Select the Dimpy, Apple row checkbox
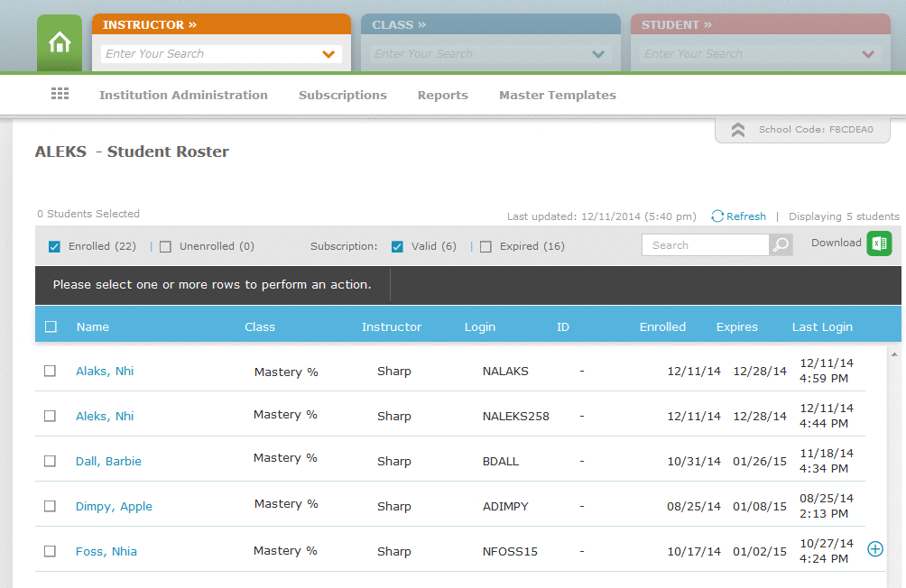 coord(51,506)
